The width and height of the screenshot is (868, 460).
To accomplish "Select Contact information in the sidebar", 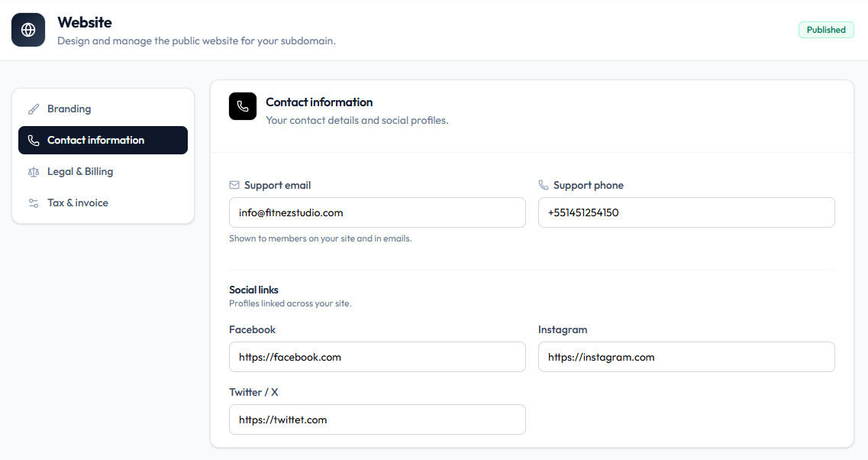I will click(103, 141).
